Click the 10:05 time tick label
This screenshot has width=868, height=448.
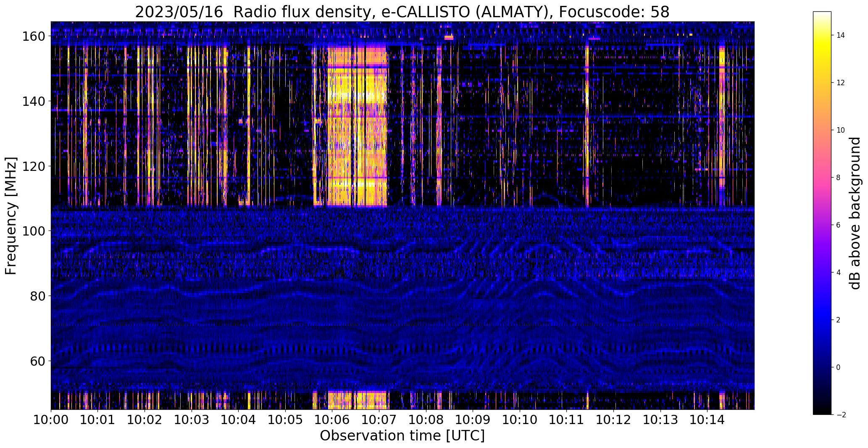[x=285, y=420]
